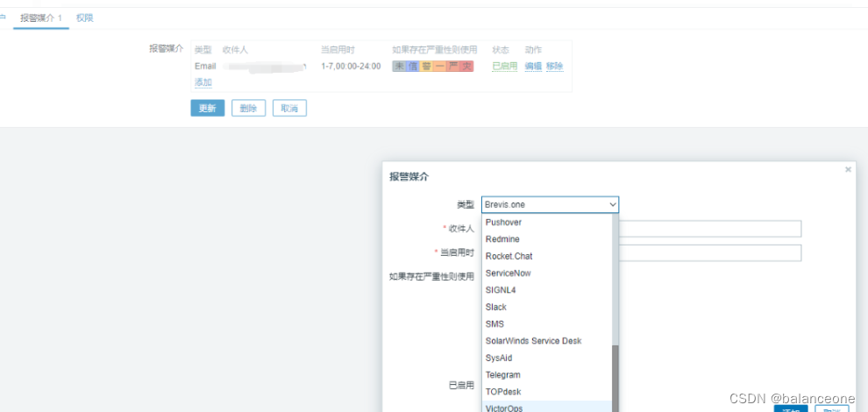The width and height of the screenshot is (868, 412).
Task: Switch to the 报警媒介 tab
Action: (41, 18)
